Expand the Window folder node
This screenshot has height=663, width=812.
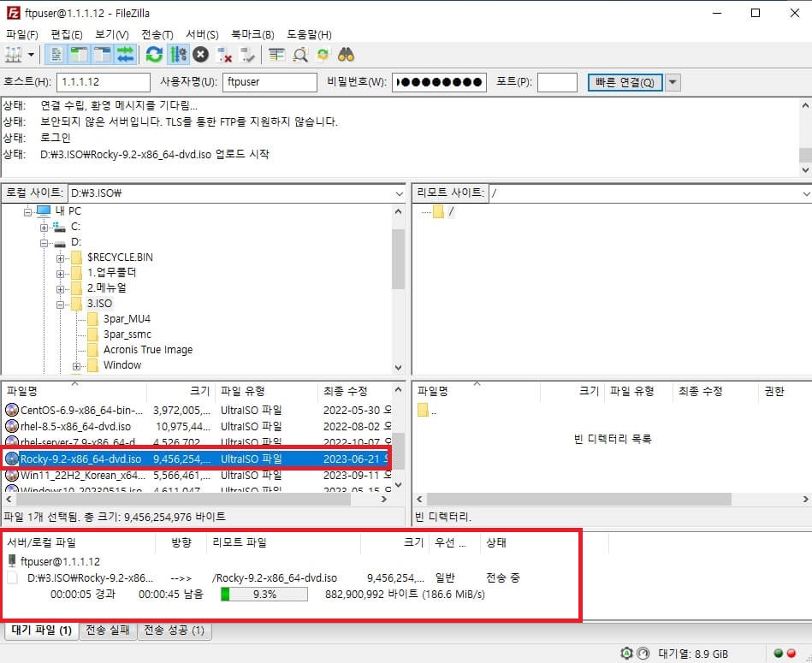[77, 366]
